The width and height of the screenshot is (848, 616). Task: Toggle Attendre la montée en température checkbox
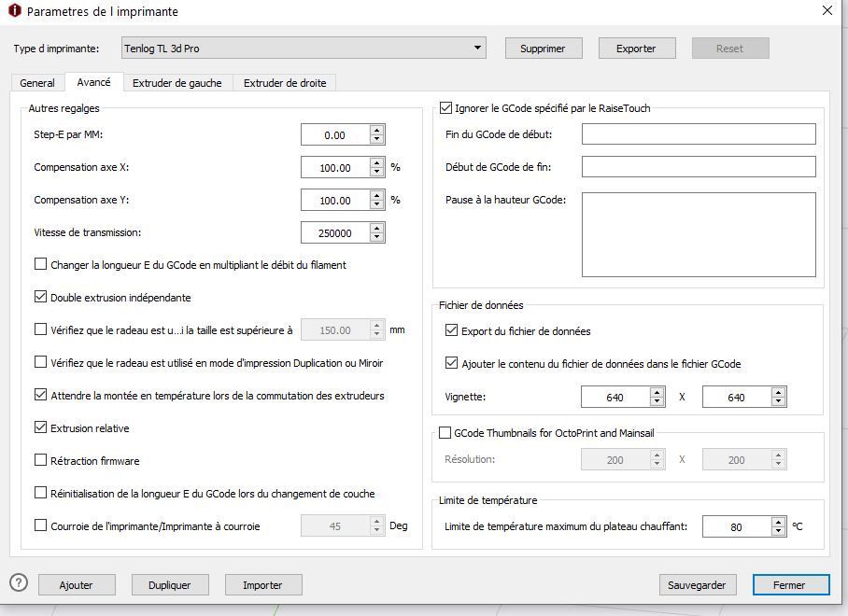pos(40,395)
